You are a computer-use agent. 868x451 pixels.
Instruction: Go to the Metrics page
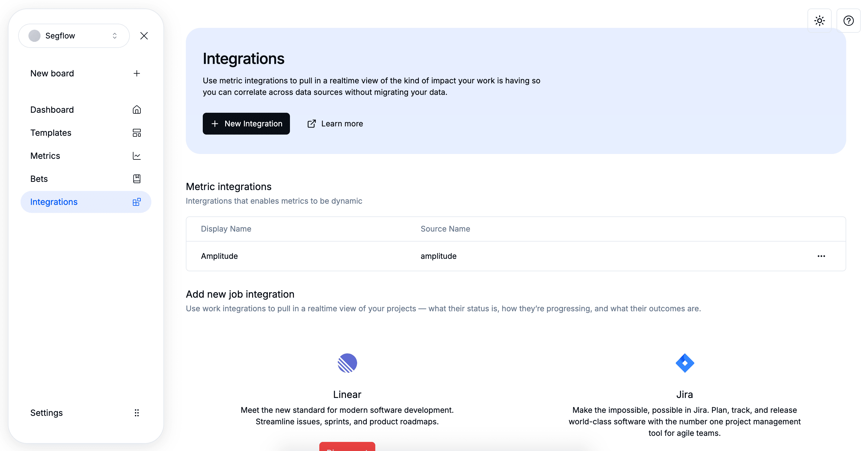[45, 155]
